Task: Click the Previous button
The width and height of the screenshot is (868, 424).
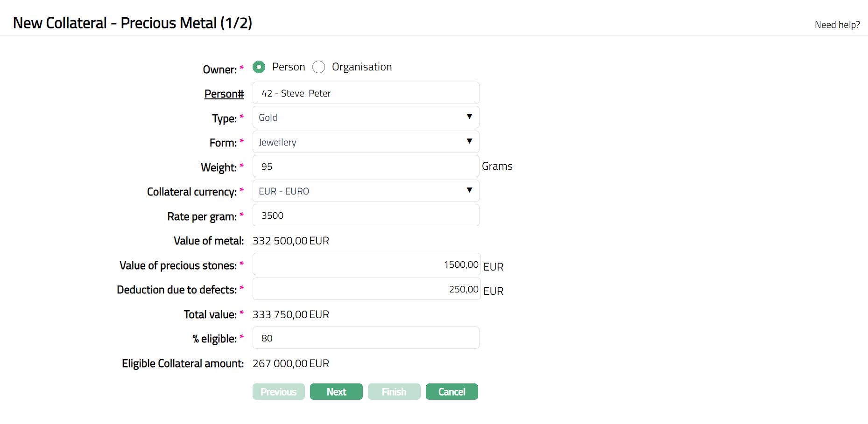Action: click(278, 392)
